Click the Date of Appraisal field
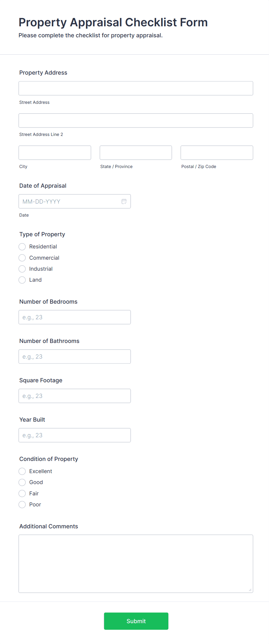269x644 pixels. 69,201
